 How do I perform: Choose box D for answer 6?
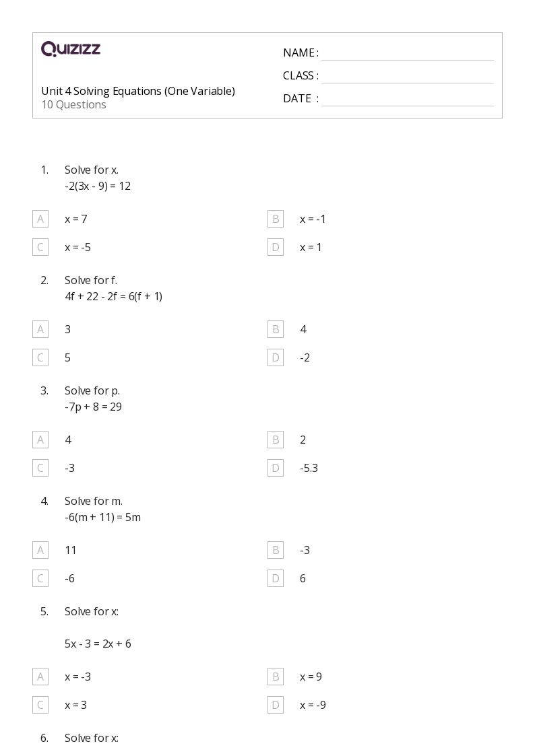tap(276, 578)
